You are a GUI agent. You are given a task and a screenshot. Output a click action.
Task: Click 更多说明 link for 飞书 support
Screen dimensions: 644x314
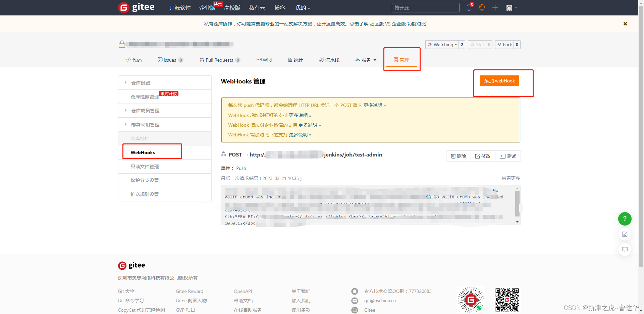300,135
